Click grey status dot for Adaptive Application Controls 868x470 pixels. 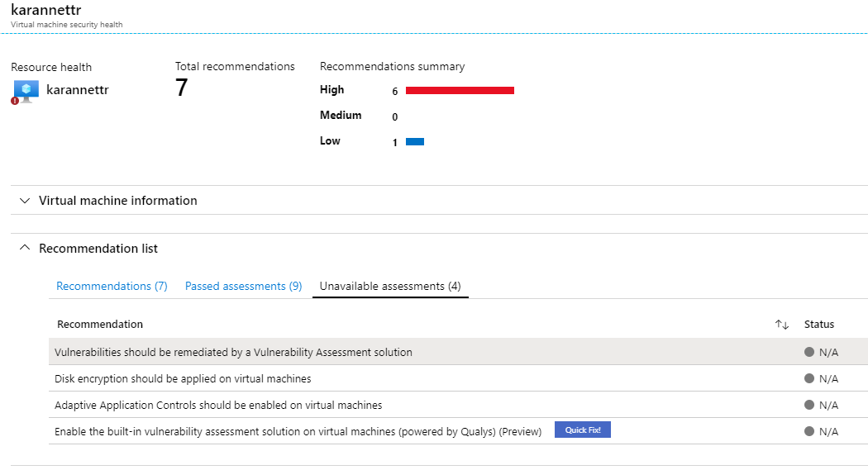click(809, 405)
